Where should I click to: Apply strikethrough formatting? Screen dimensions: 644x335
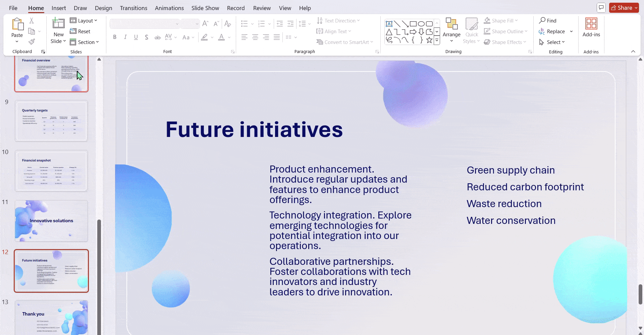[x=157, y=37]
